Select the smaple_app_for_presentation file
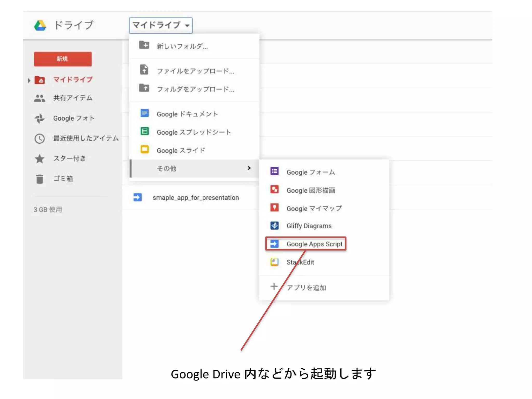Viewport: 532px width, 399px height. point(196,198)
